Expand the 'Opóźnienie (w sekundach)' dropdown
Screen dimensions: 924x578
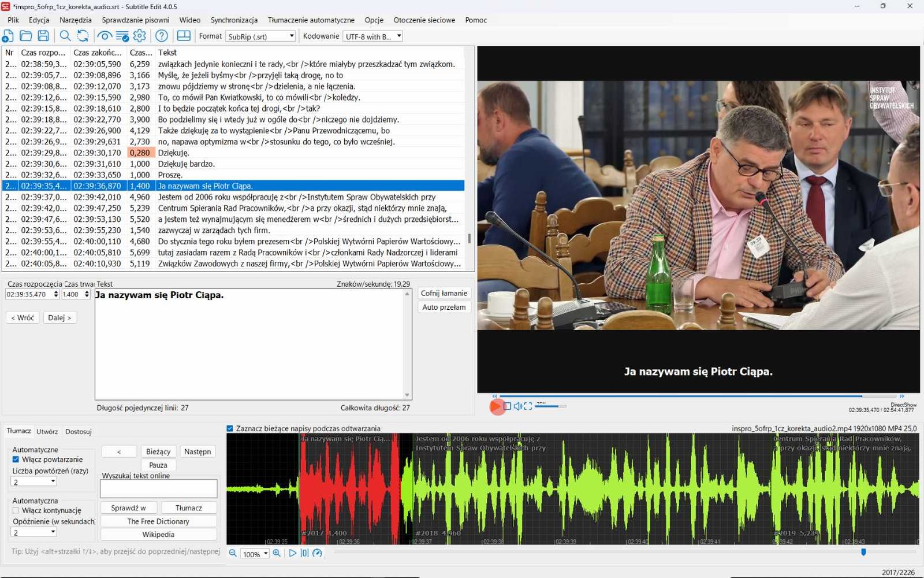tap(34, 532)
